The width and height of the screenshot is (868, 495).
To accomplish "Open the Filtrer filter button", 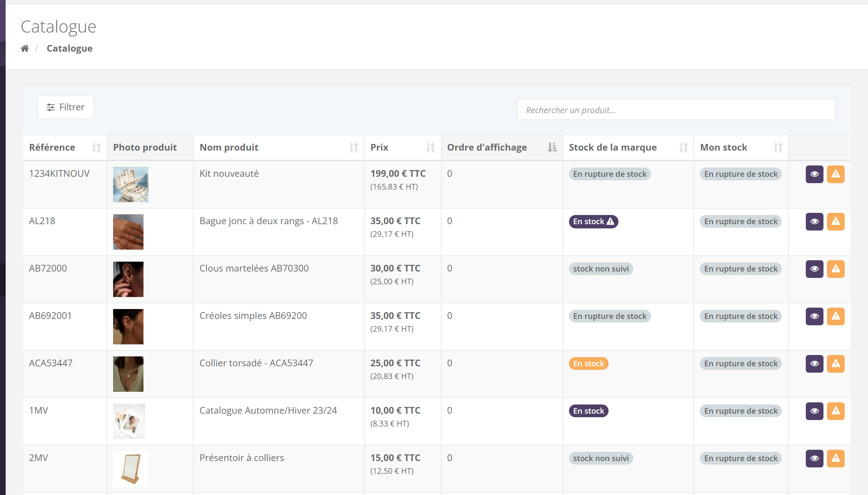I will [66, 107].
